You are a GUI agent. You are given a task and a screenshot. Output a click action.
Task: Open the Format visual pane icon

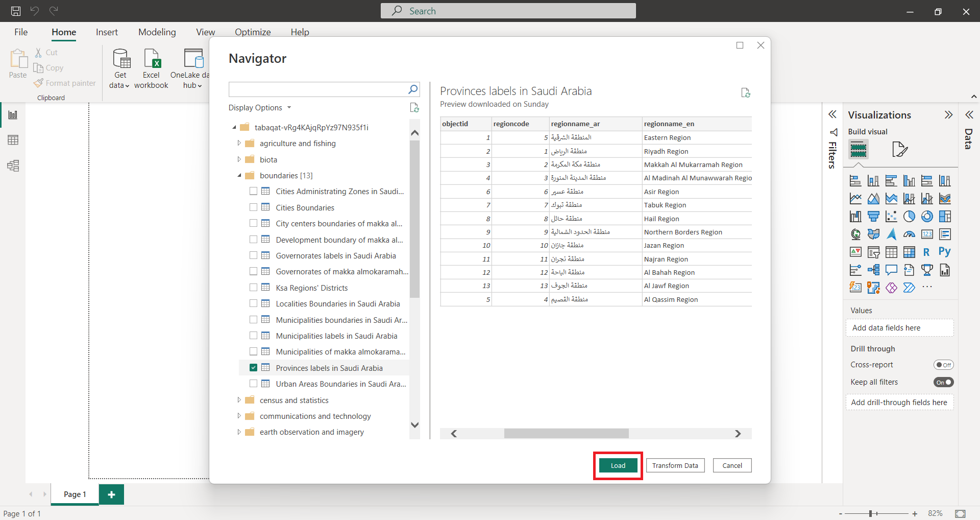[899, 150]
